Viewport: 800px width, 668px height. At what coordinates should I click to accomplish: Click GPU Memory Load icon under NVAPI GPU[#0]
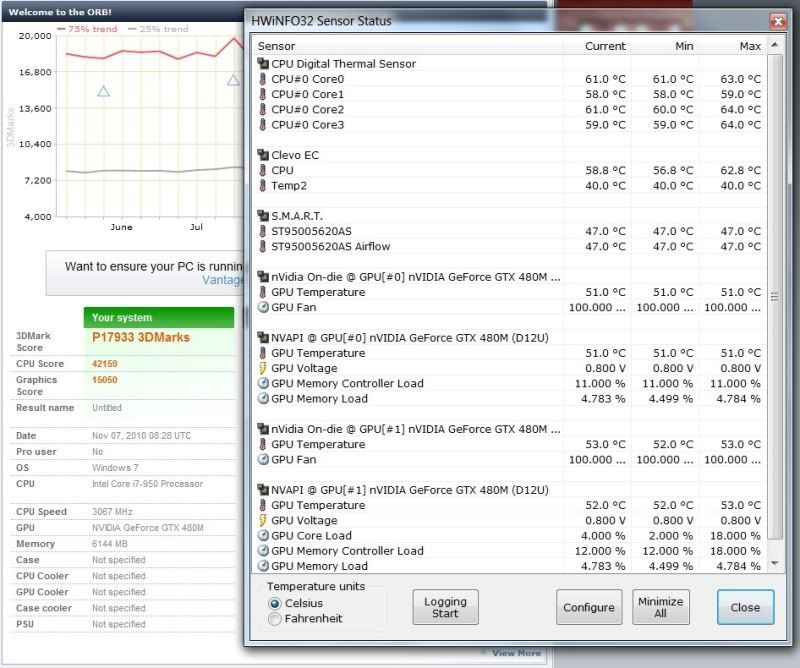[263, 399]
